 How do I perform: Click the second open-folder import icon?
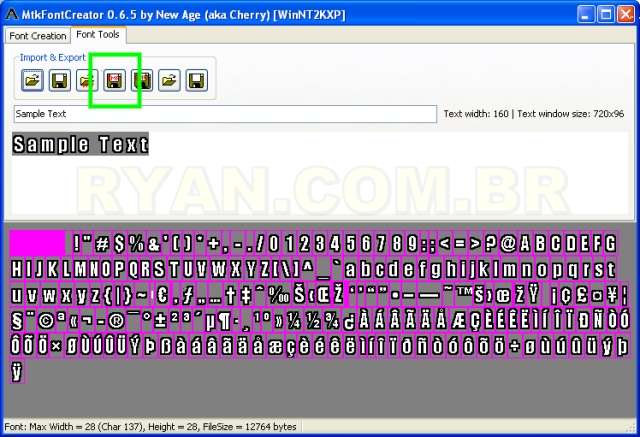[x=87, y=80]
